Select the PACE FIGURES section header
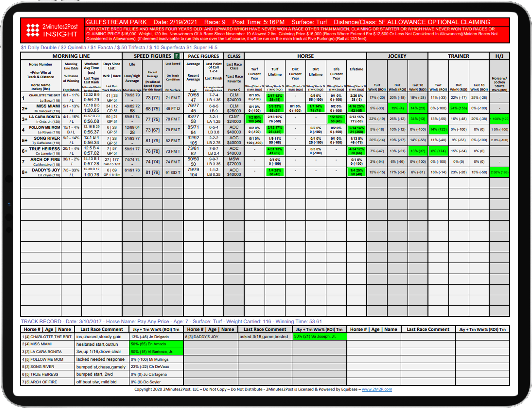This screenshot has height=408, width=532. [x=203, y=56]
